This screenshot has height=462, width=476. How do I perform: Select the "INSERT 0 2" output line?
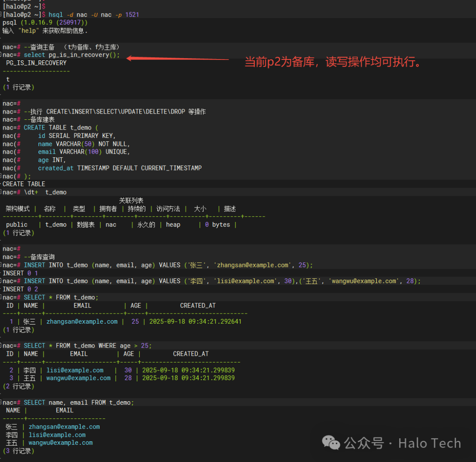[20, 289]
